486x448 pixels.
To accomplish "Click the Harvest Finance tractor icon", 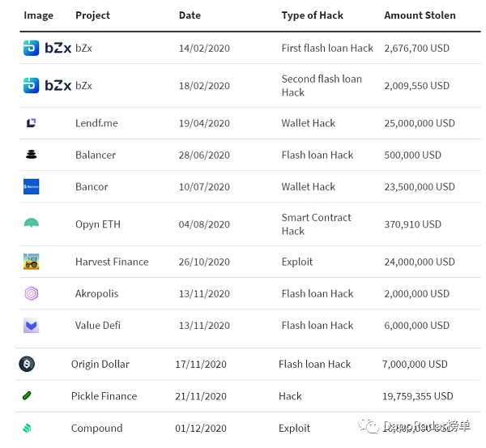I will tap(32, 262).
